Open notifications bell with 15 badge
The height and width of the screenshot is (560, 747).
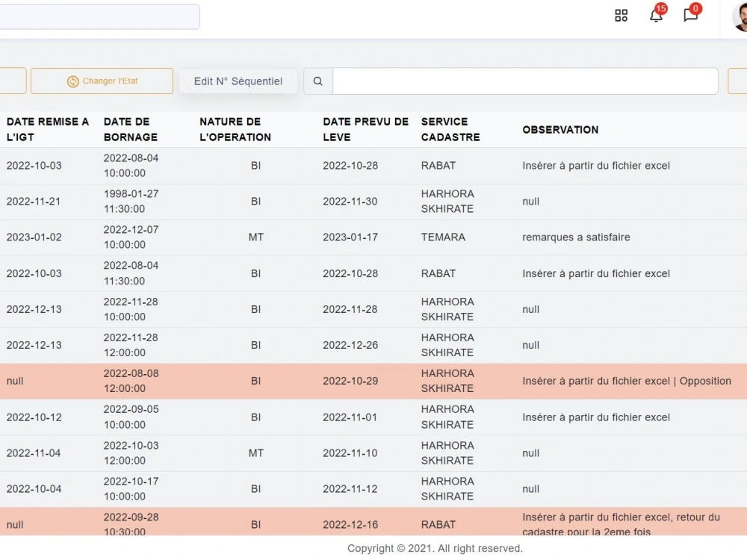657,14
